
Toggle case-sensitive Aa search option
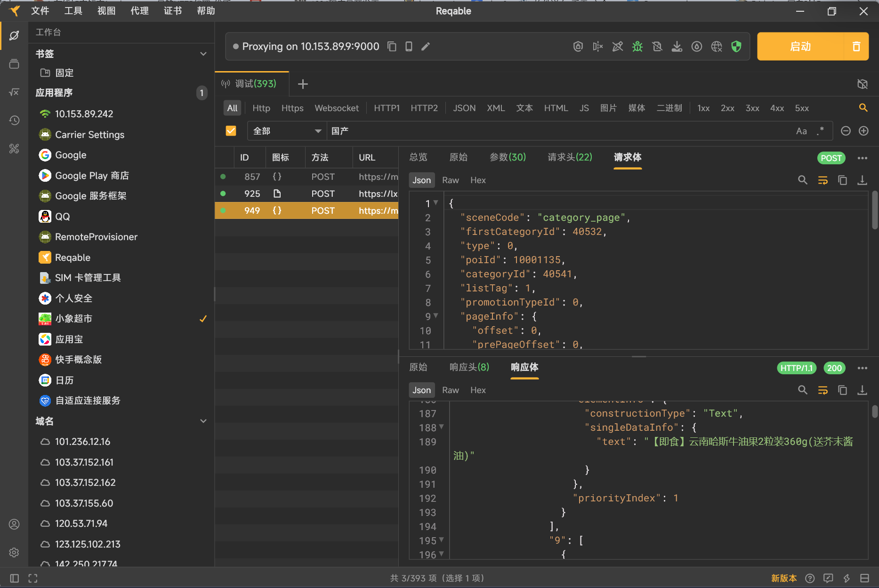tap(801, 131)
